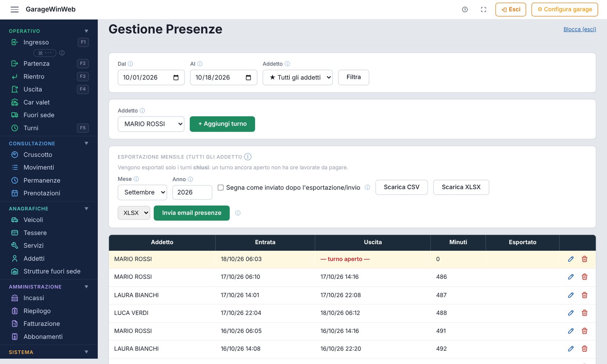The width and height of the screenshot is (607, 364).
Task: Click info icon beside Mese label
Action: 136,179
